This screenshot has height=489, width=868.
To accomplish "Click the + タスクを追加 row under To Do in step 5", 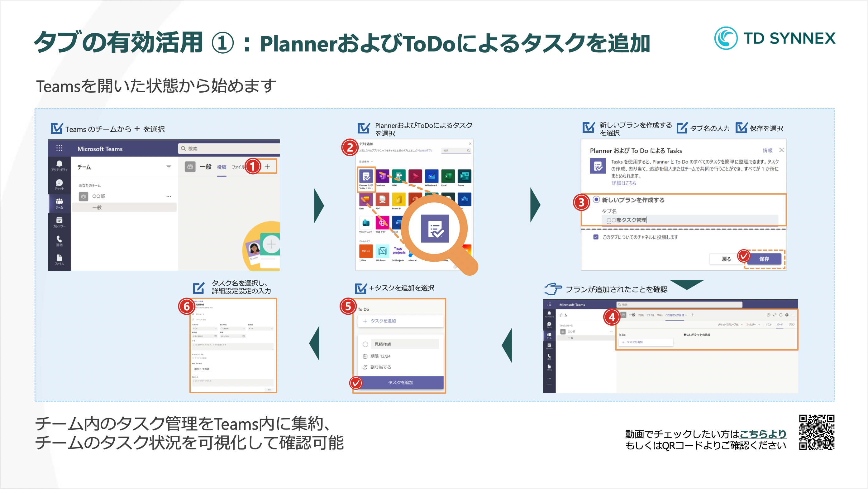I will pyautogui.click(x=400, y=321).
